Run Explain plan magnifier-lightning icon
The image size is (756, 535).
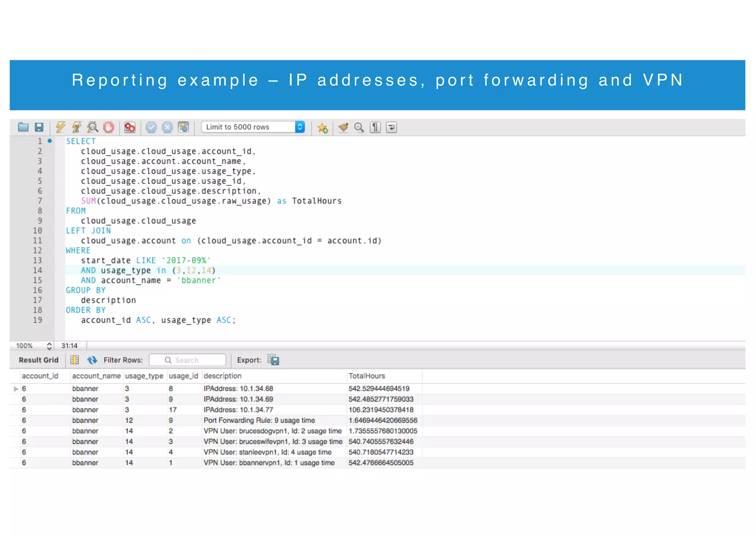pos(93,127)
